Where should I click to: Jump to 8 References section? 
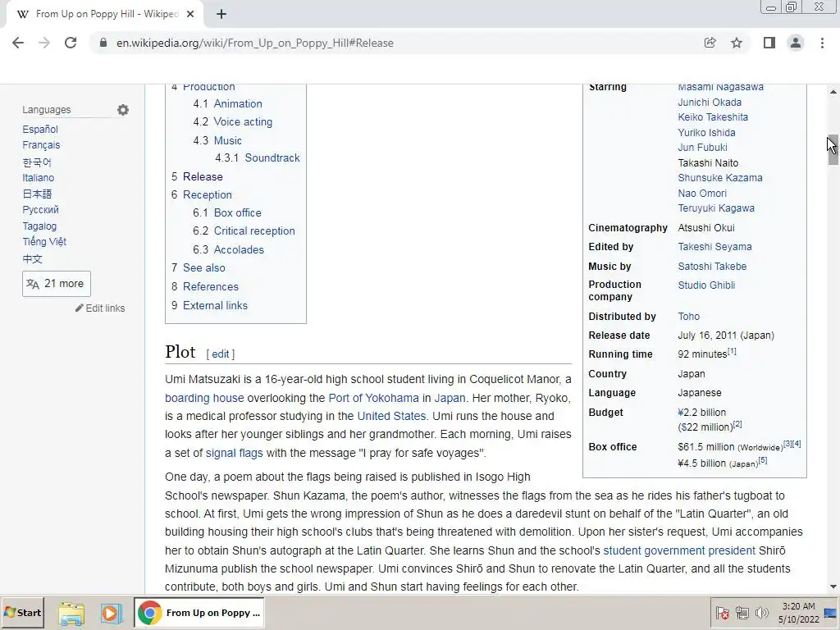204,286
